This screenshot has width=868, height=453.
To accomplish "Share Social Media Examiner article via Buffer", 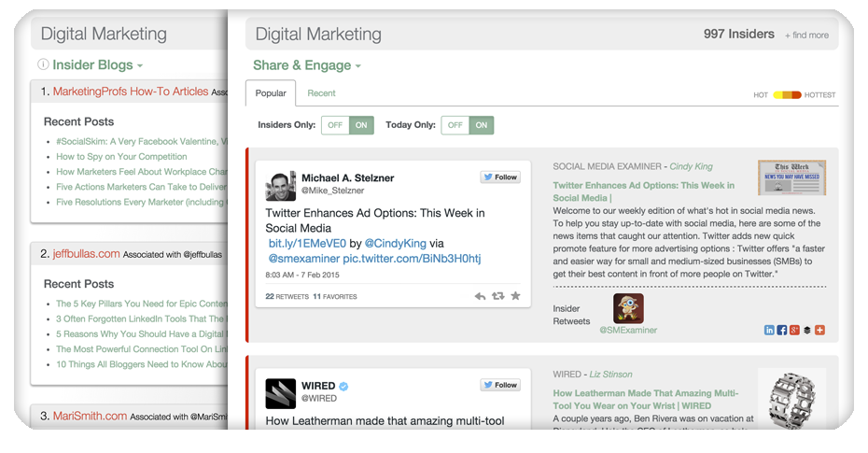I will tap(807, 330).
